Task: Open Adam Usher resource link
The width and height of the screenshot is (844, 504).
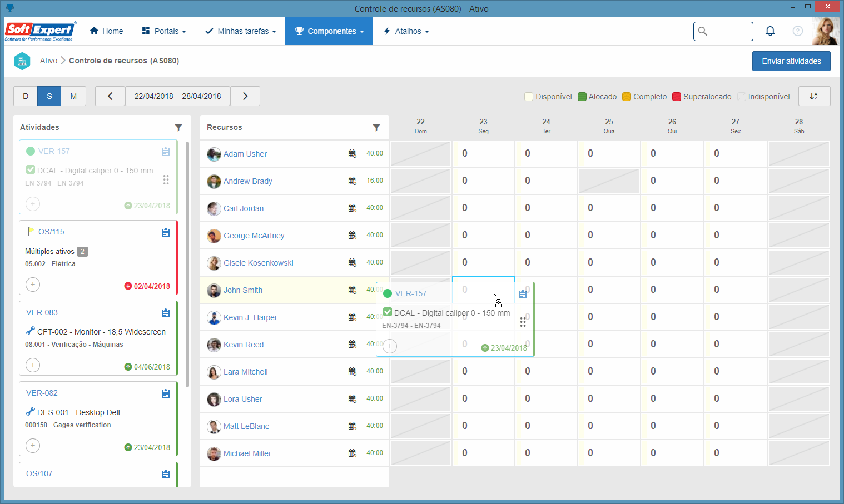Action: coord(245,154)
